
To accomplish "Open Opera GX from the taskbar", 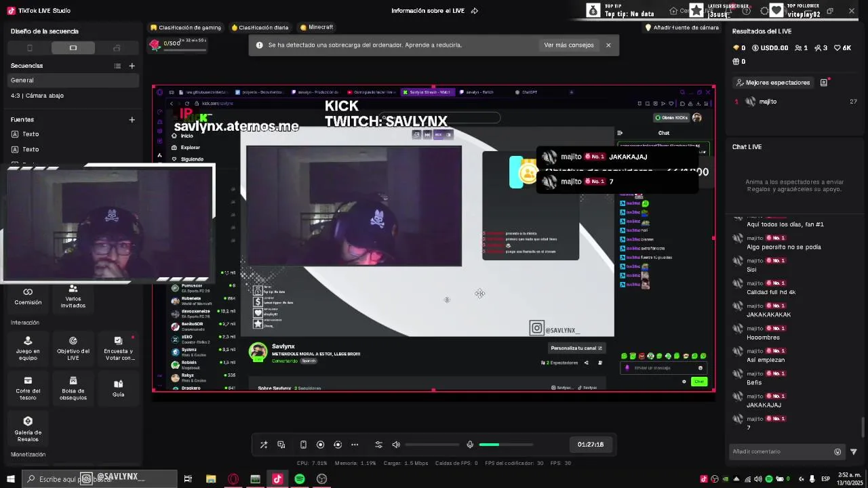I will pos(233,479).
